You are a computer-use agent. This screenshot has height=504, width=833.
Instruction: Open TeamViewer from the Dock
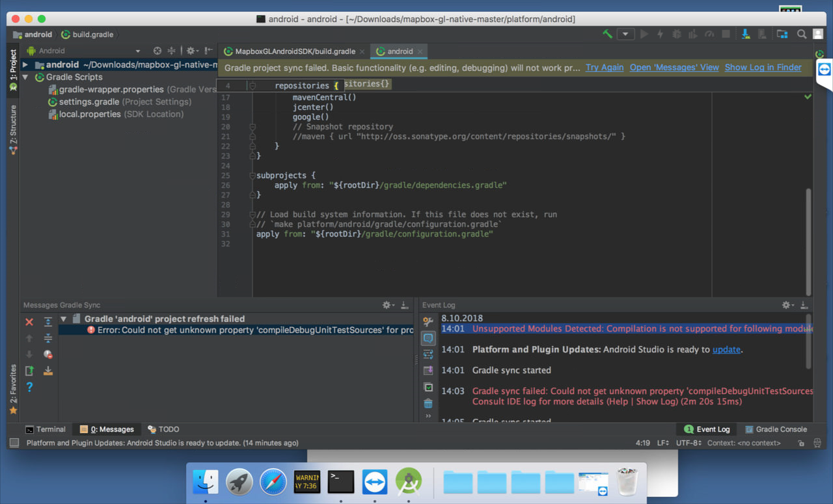(375, 482)
